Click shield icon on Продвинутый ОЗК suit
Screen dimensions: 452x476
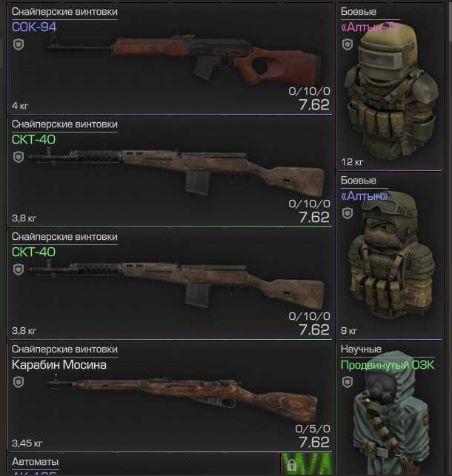(348, 382)
